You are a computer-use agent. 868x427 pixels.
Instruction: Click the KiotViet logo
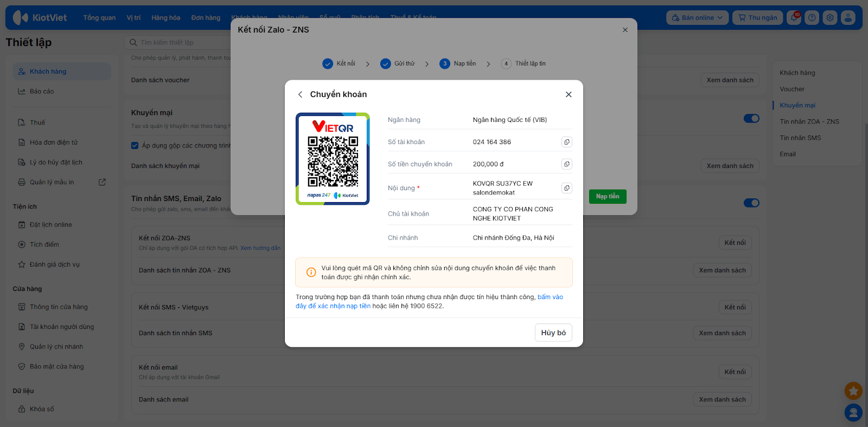40,17
